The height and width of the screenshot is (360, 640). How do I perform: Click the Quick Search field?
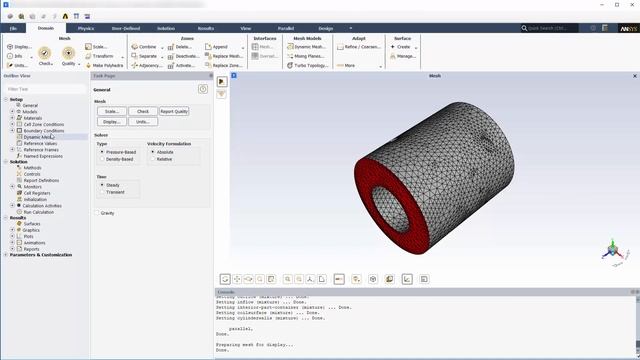pos(549,28)
